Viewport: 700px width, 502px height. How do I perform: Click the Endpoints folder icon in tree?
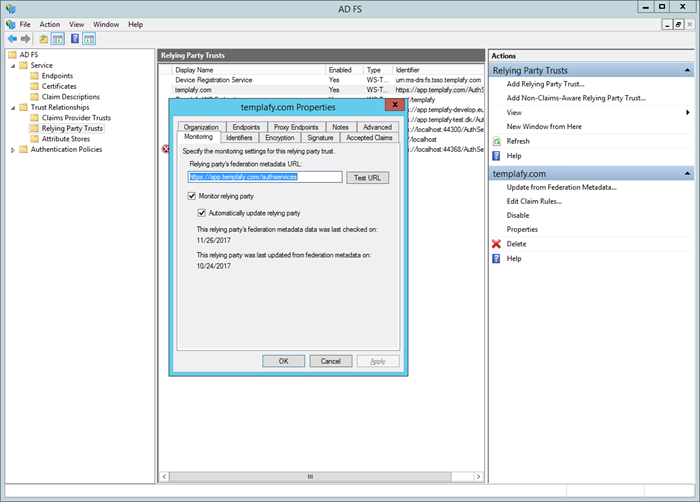coord(34,76)
